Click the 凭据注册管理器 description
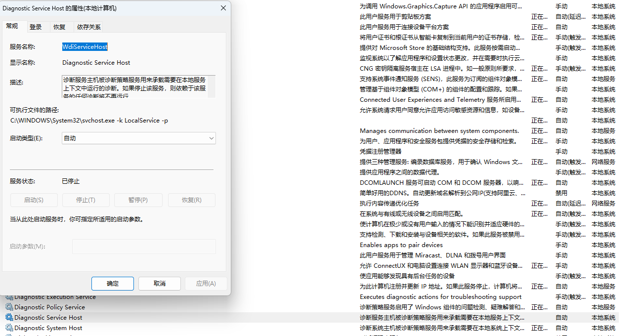The image size is (644, 336). click(381, 152)
